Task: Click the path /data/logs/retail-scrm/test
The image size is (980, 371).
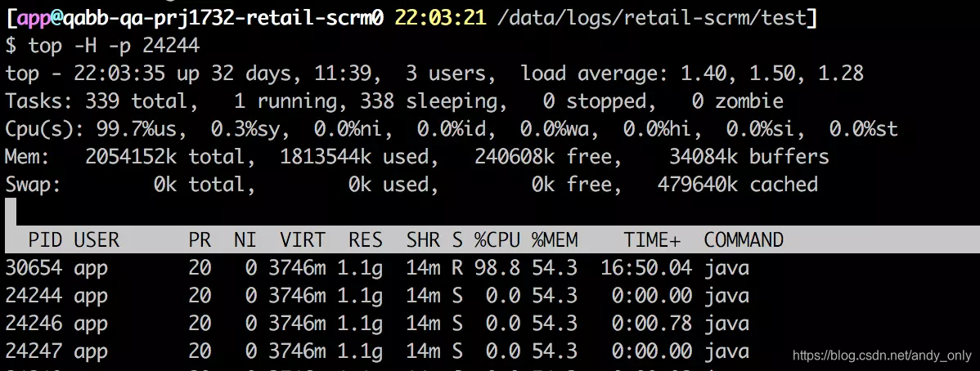Action: [652, 19]
